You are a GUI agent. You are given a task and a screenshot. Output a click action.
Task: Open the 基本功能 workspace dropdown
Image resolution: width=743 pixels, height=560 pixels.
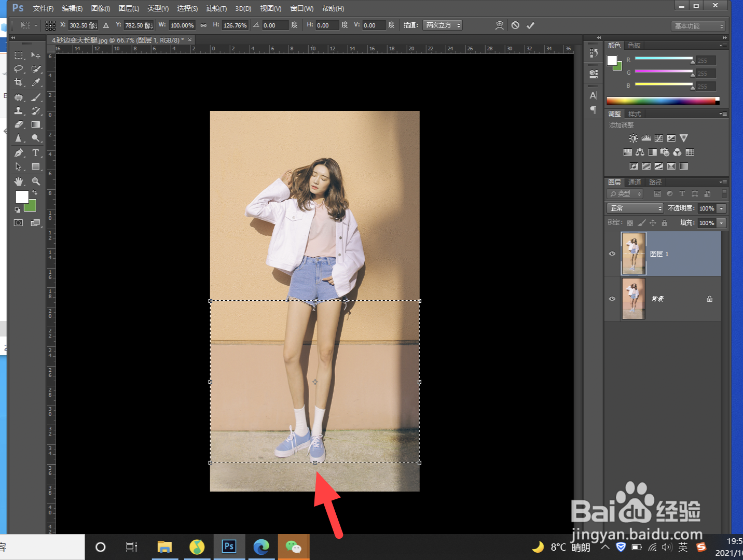[x=698, y=26]
